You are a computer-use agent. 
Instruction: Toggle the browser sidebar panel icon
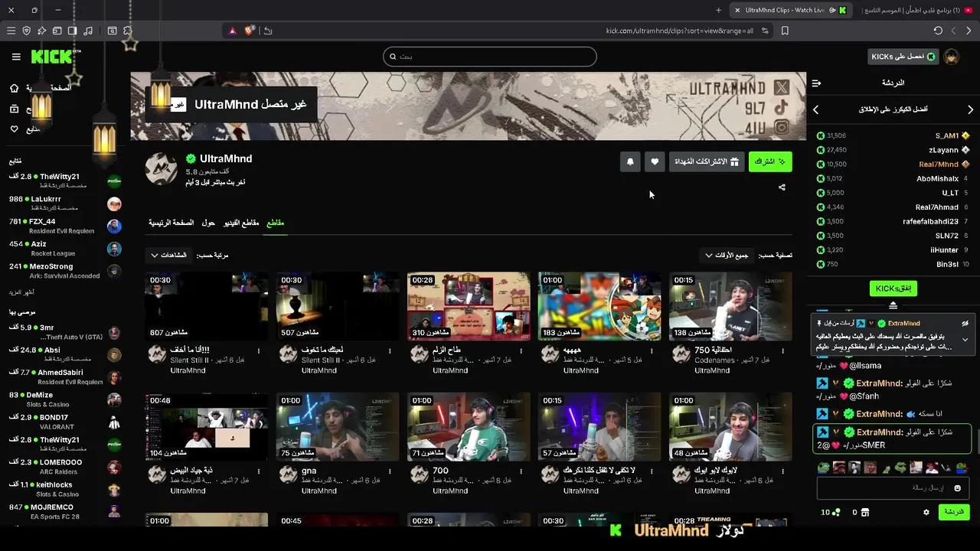pyautogui.click(x=72, y=31)
